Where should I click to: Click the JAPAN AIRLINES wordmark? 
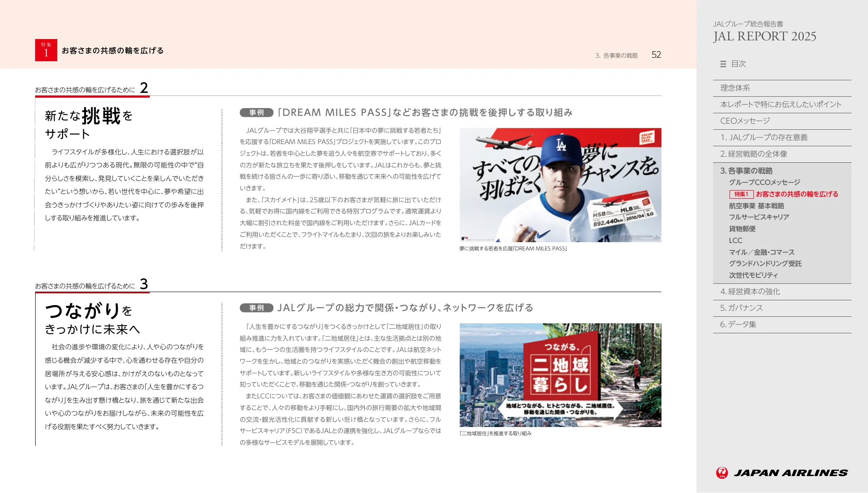click(791, 473)
